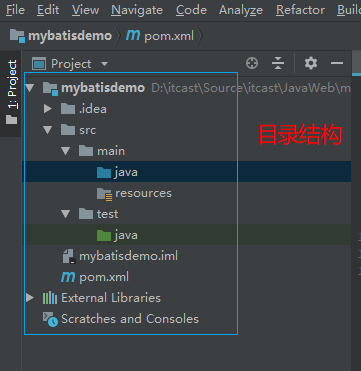This screenshot has height=371, width=361.
Task: Collapse the test folder arrow
Action: pos(66,214)
